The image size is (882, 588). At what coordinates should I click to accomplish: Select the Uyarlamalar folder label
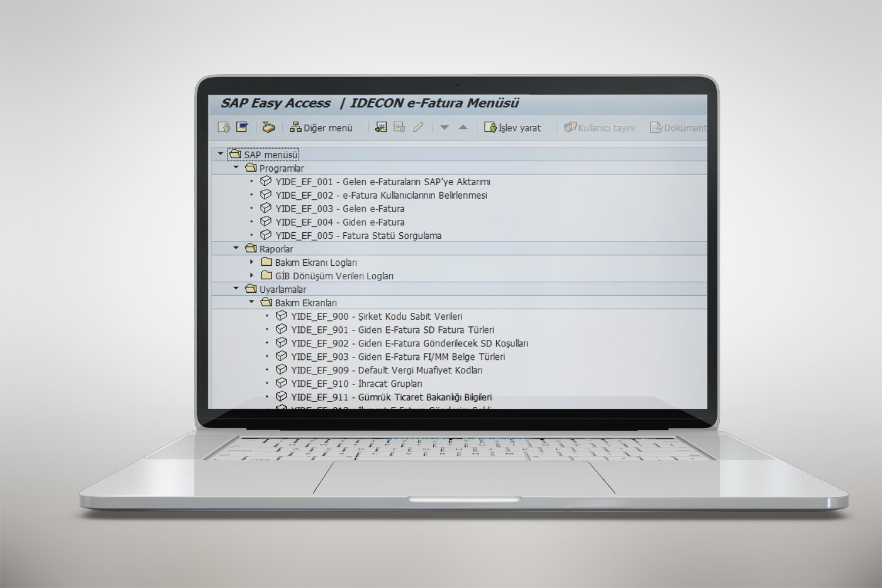pyautogui.click(x=283, y=289)
